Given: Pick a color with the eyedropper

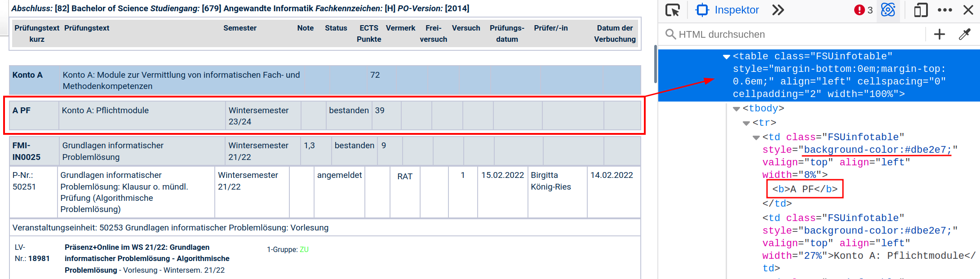Looking at the screenshot, I should click(965, 34).
